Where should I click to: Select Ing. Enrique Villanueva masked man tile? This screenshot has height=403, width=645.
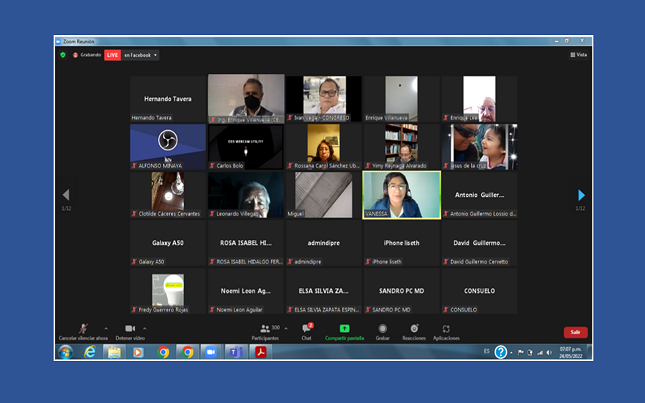click(246, 99)
